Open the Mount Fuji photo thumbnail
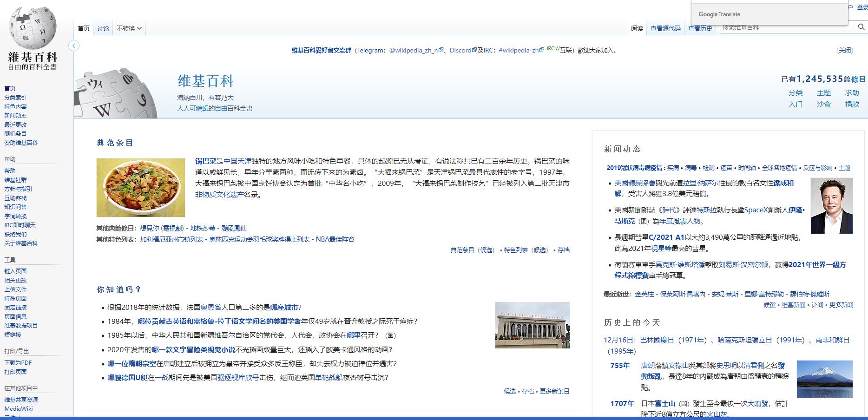The width and height of the screenshot is (868, 420). (824, 379)
